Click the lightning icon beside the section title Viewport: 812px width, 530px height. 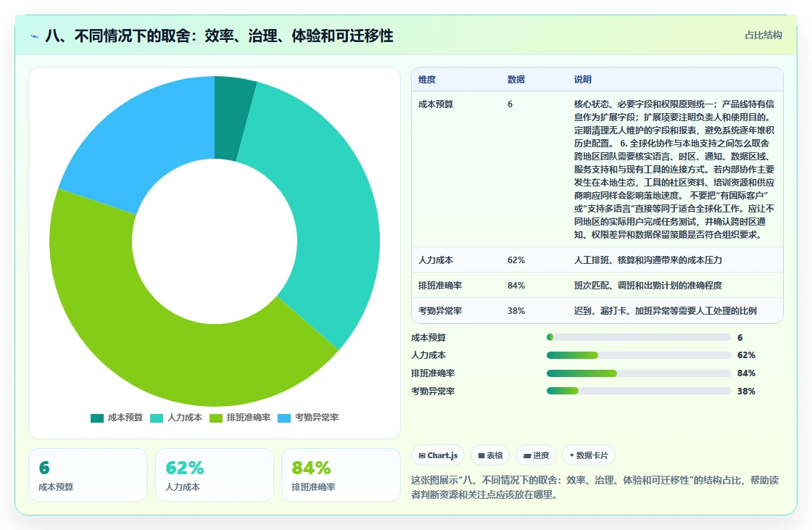[x=35, y=36]
